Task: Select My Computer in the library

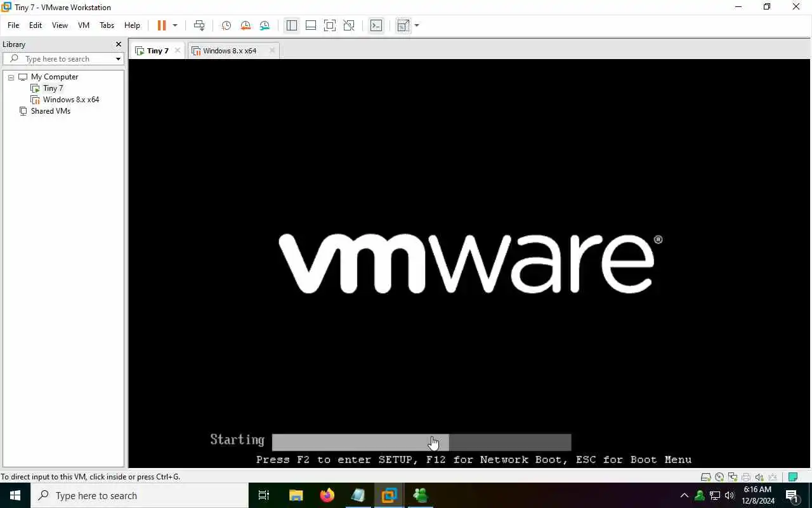Action: (x=55, y=77)
